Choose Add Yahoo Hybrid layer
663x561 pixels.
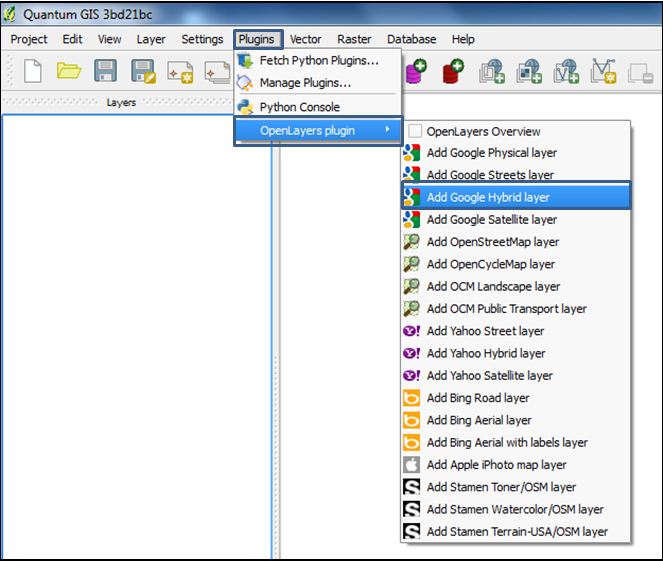point(516,353)
